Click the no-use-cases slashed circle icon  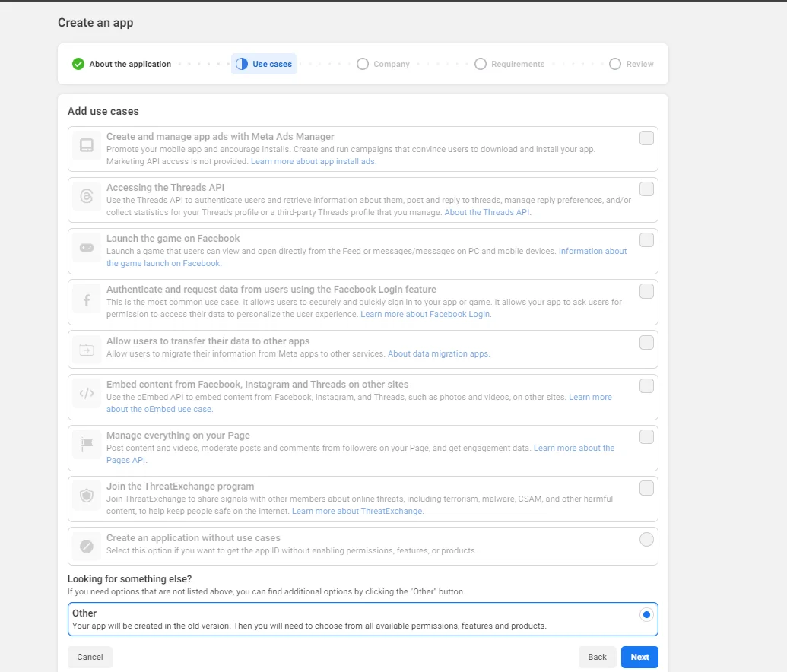tap(87, 546)
